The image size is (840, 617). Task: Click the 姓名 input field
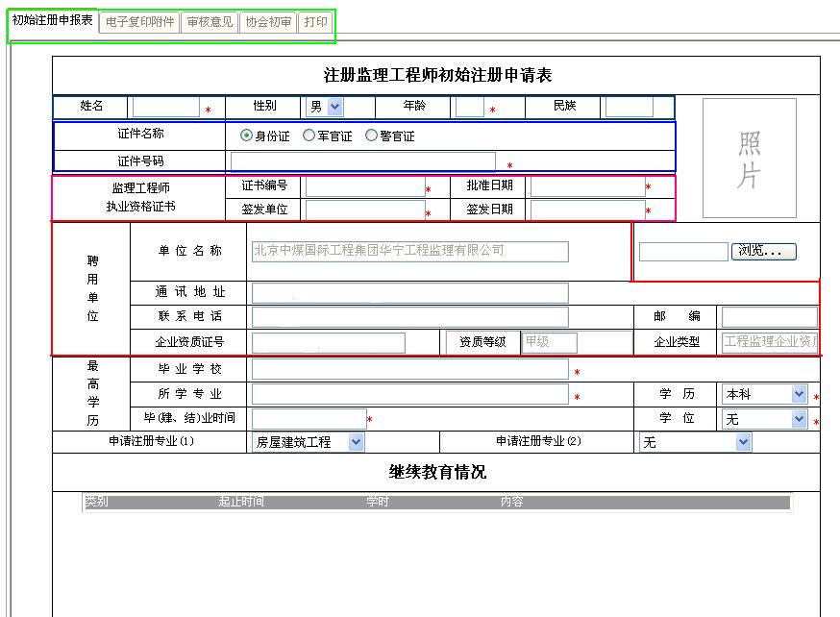[x=165, y=107]
